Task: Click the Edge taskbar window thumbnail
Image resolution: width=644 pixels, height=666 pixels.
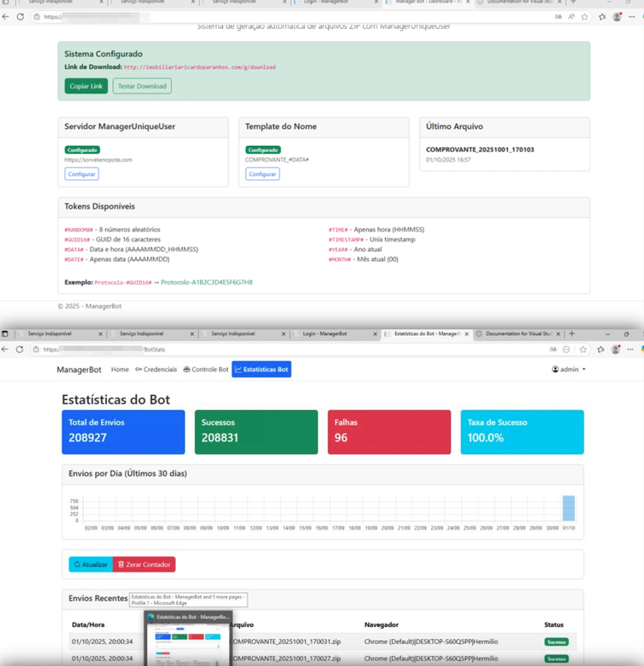Action: point(187,641)
